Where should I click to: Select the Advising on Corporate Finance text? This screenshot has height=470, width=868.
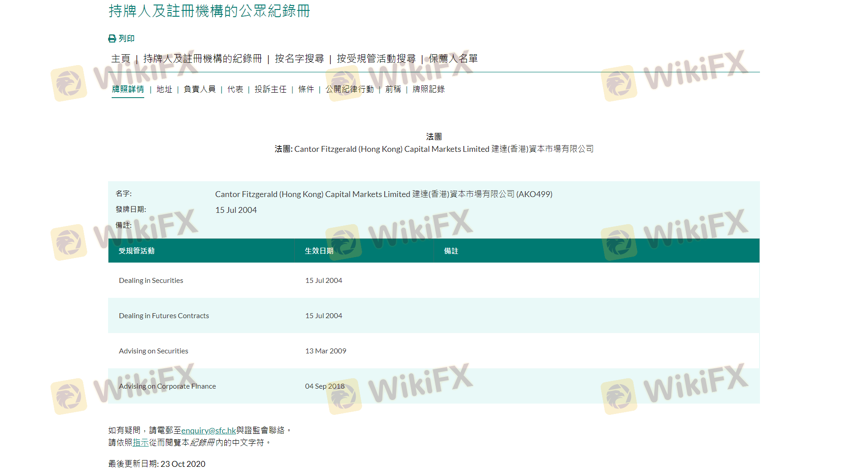coord(167,386)
